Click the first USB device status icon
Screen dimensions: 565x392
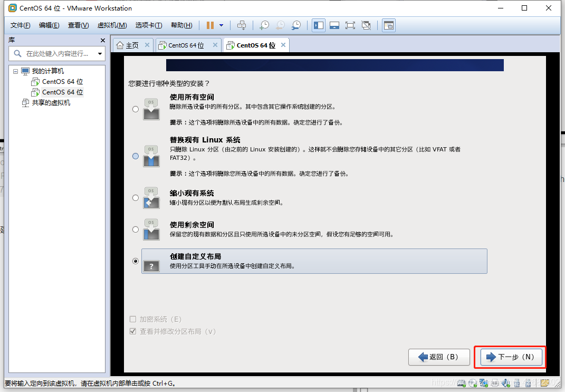[x=517, y=383]
